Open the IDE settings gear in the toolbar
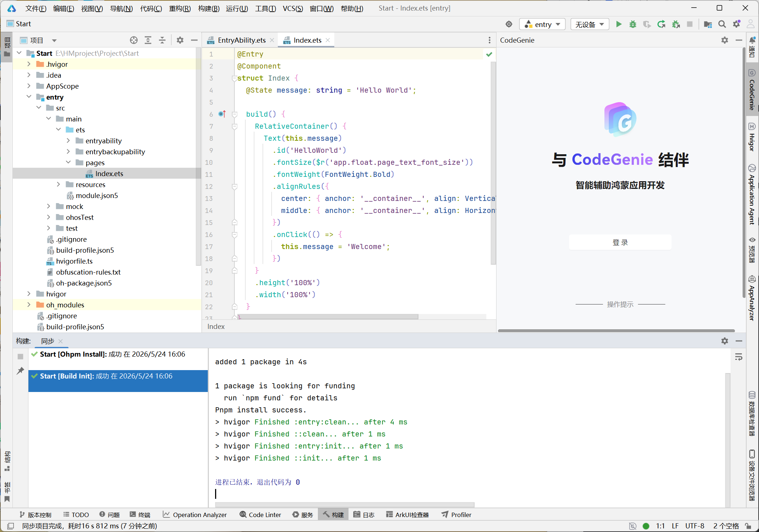The width and height of the screenshot is (759, 532). pos(736,24)
